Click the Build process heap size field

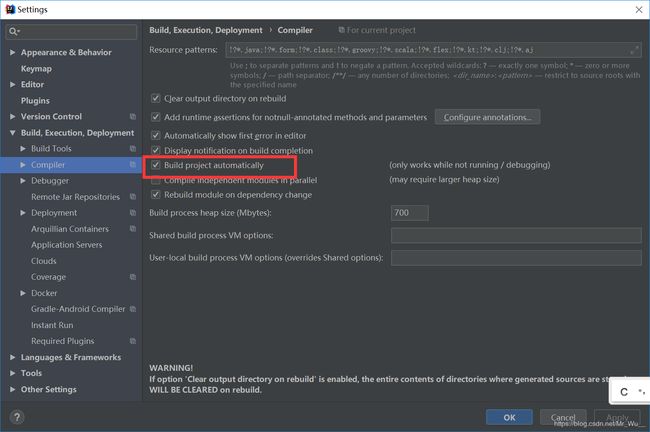point(410,213)
